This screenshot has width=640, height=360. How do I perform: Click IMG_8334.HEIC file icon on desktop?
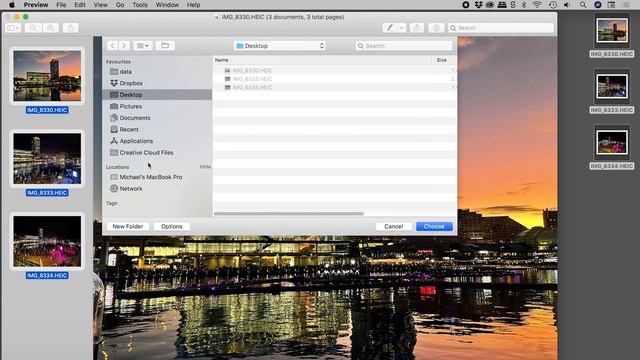611,142
